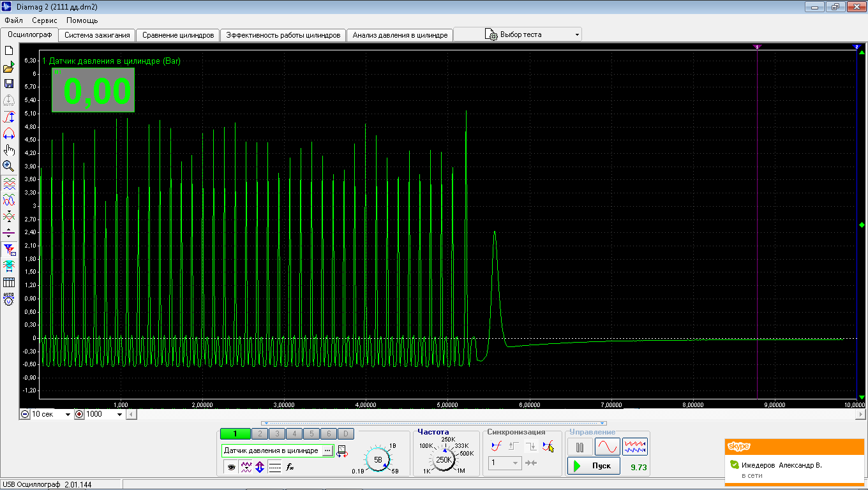The height and width of the screenshot is (490, 868).
Task: Save the oscillogram with the floppy icon
Action: pos(9,84)
